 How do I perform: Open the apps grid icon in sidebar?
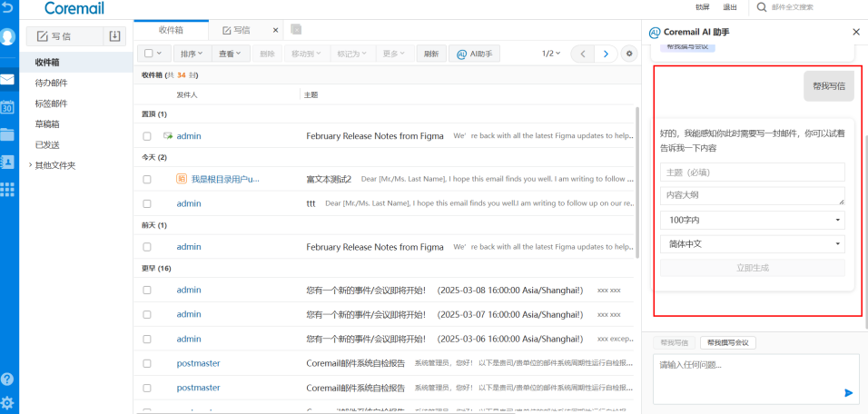click(7, 189)
